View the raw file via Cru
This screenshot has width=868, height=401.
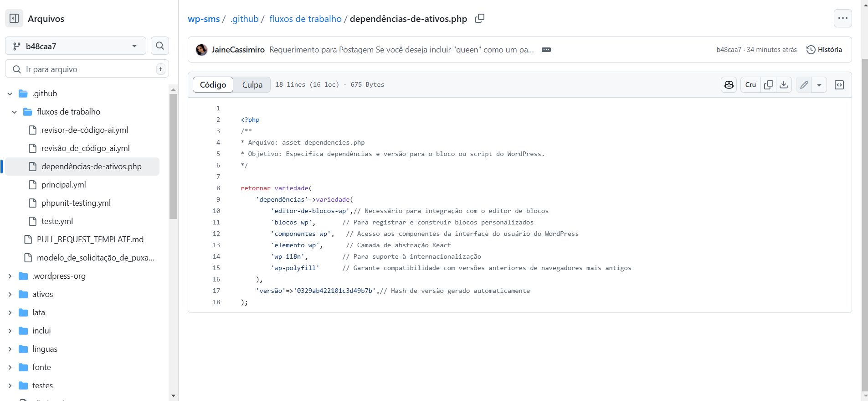[x=750, y=84]
